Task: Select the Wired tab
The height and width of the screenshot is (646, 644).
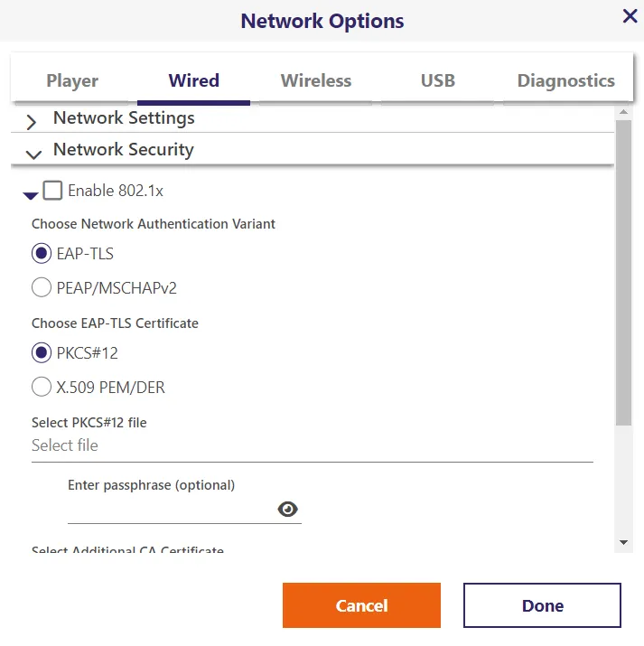Action: [193, 80]
